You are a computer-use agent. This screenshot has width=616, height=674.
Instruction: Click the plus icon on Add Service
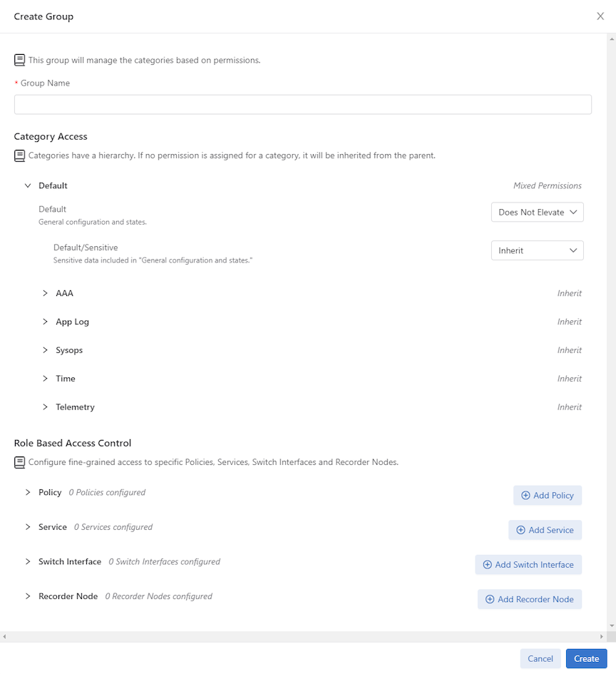520,530
